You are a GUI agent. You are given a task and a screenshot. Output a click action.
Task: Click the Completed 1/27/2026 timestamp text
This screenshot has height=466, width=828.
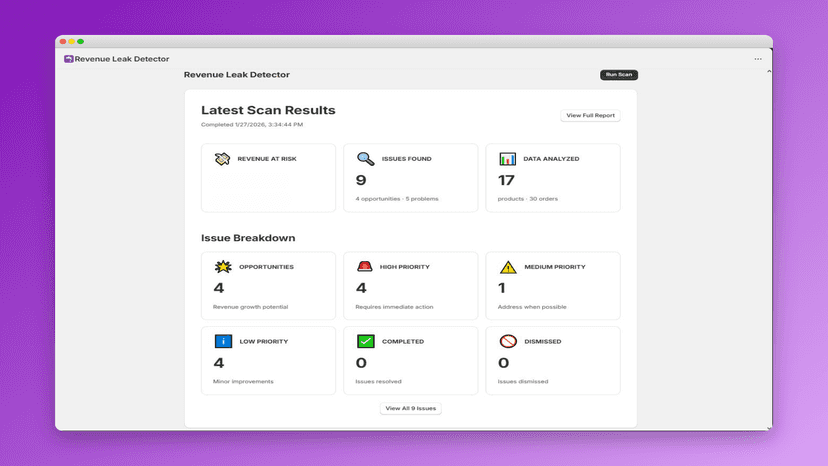click(x=252, y=125)
